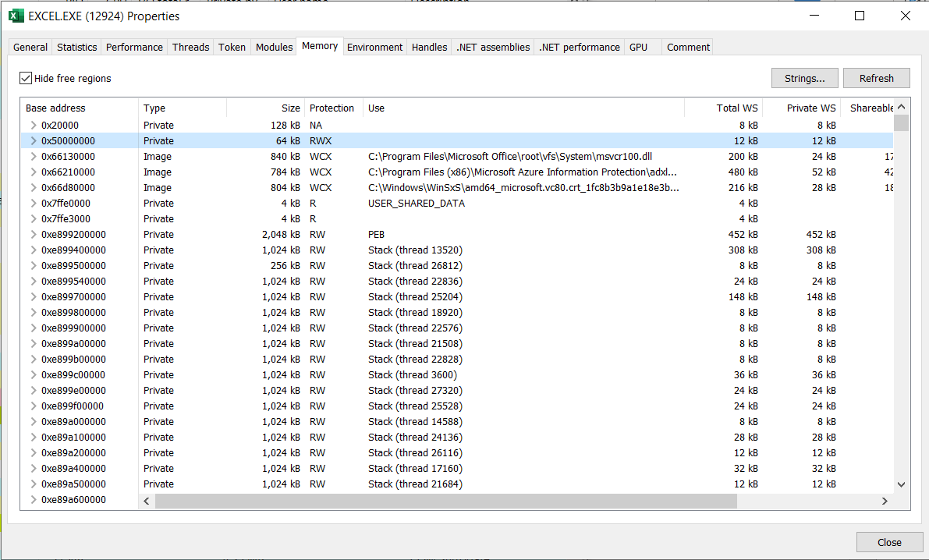Select the GPU tab

click(638, 47)
